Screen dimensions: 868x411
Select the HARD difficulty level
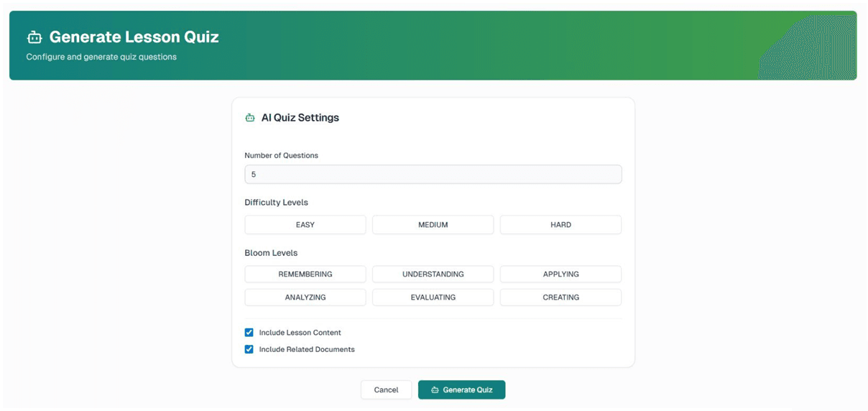(560, 225)
